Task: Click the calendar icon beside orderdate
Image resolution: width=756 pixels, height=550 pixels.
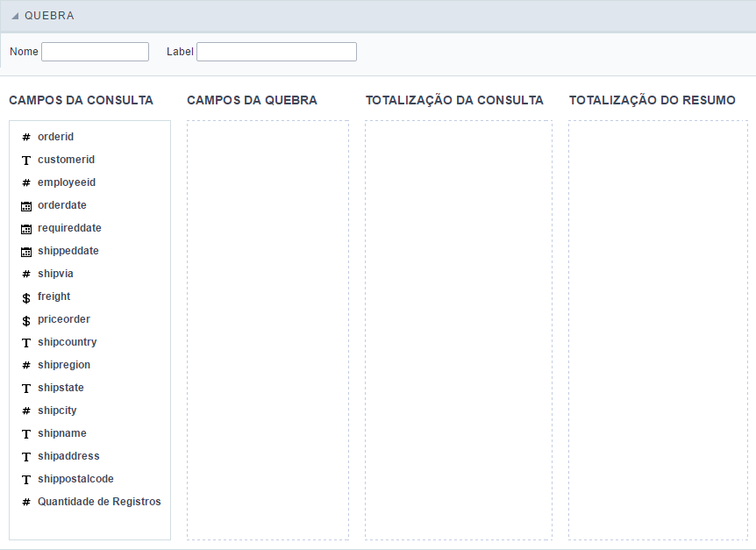Action: coord(26,206)
